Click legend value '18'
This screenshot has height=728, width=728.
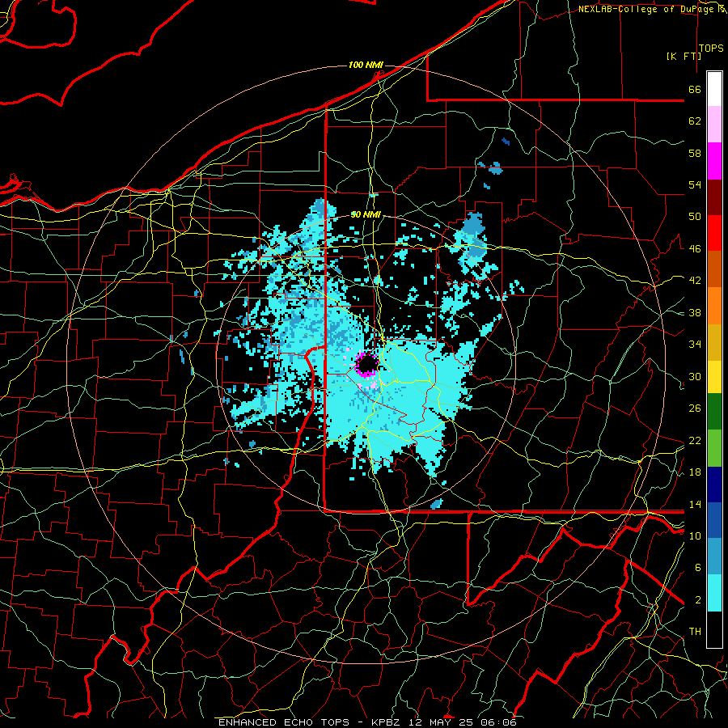[695, 472]
